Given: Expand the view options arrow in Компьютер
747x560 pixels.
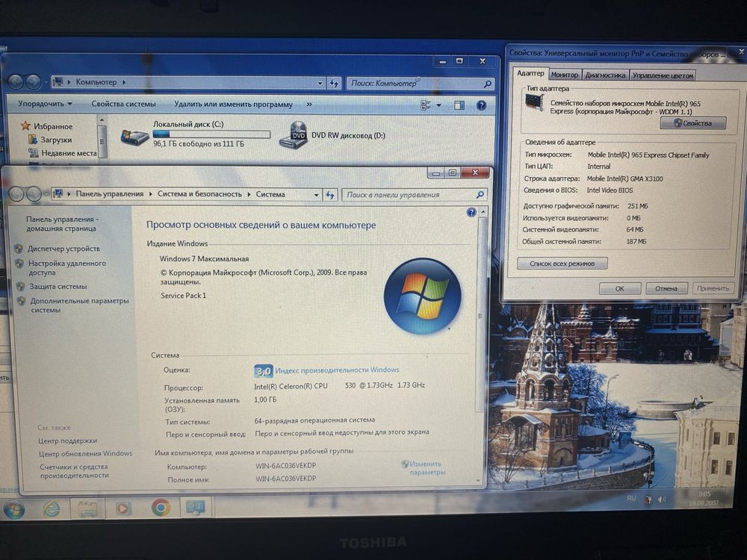Looking at the screenshot, I should [438, 105].
